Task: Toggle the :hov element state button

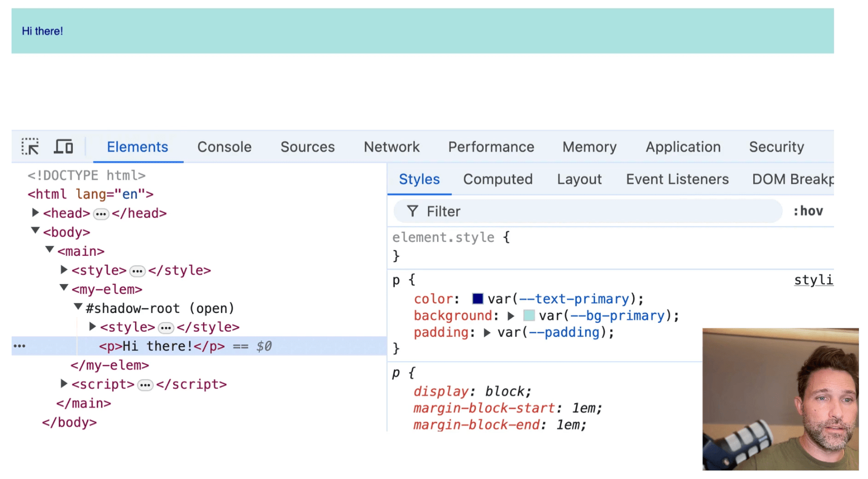Action: [x=808, y=211]
